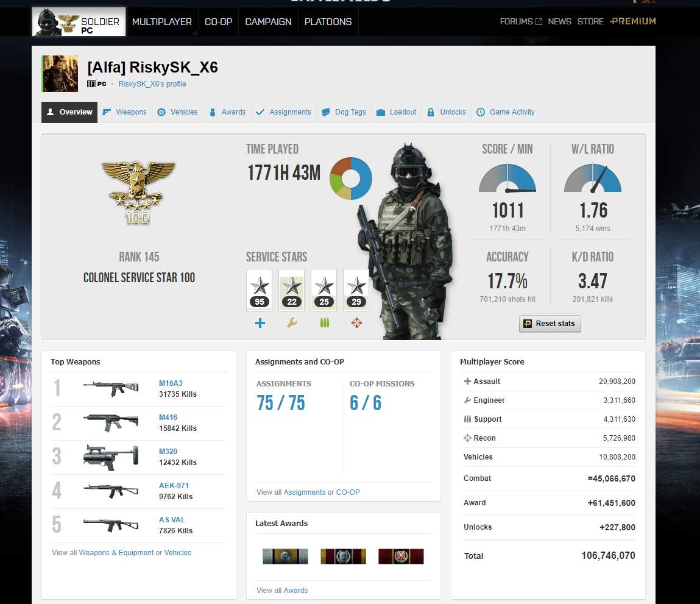The image size is (700, 604).
Task: Open the Assignments tab
Action: point(283,112)
